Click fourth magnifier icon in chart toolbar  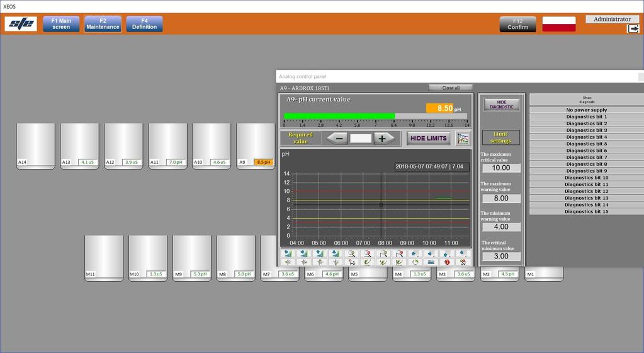[399, 253]
